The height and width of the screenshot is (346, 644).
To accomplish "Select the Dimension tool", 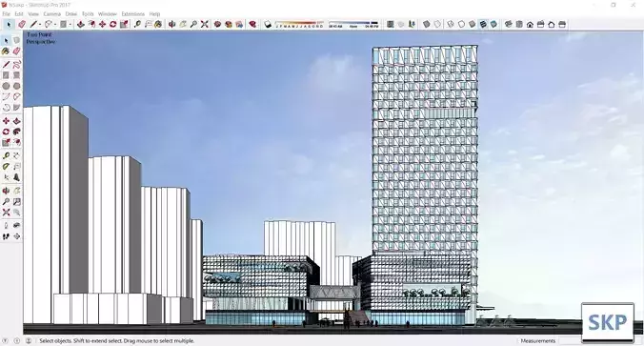I will point(16,155).
